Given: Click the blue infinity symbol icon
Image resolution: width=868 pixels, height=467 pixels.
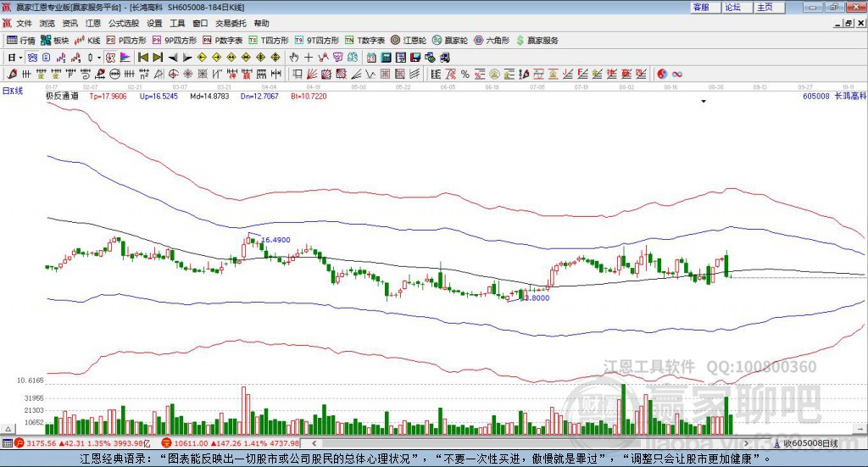Looking at the screenshot, I should pyautogui.click(x=676, y=74).
